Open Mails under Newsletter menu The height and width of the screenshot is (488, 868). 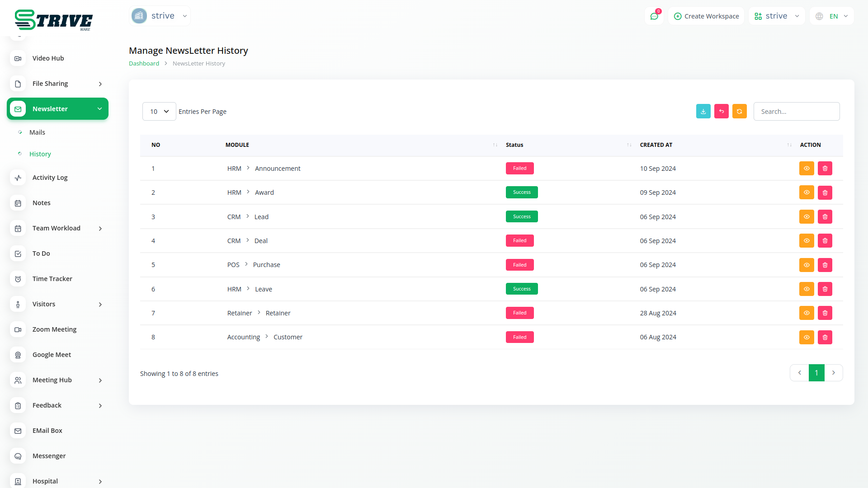pos(37,132)
